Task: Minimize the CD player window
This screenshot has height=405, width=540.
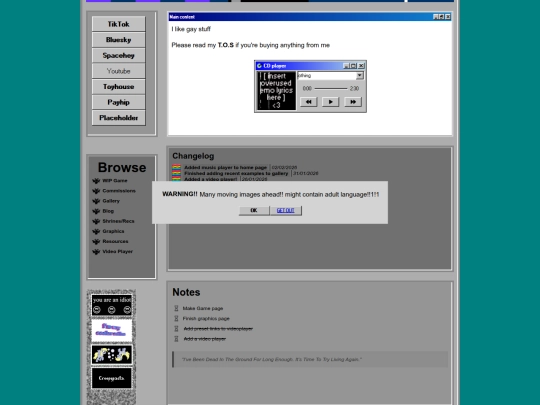Action: (x=346, y=66)
